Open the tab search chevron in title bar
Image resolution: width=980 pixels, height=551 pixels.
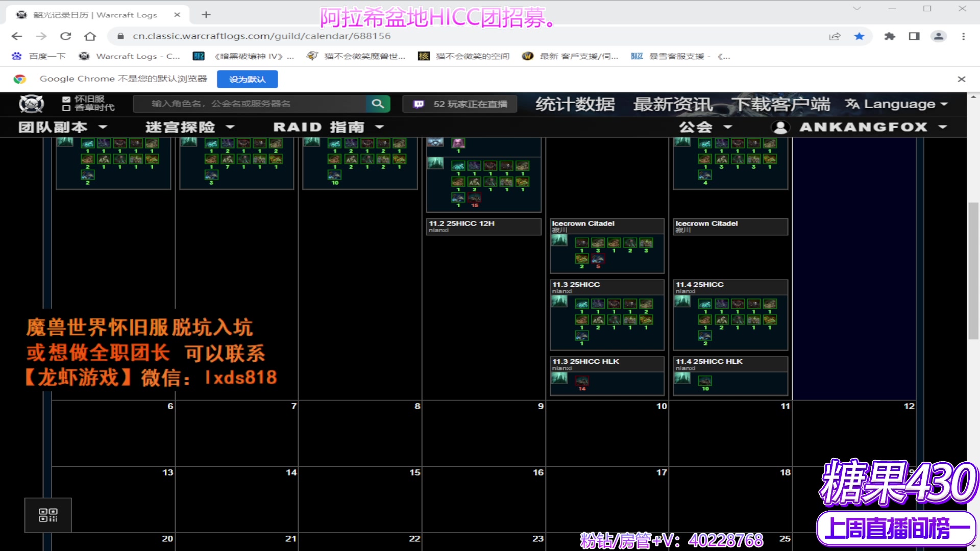point(857,9)
